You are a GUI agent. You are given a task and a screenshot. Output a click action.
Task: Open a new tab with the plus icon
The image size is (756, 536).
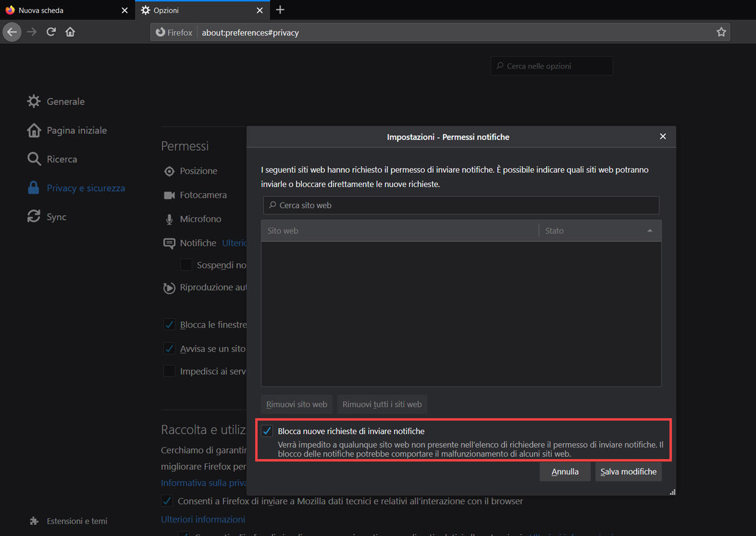[280, 10]
